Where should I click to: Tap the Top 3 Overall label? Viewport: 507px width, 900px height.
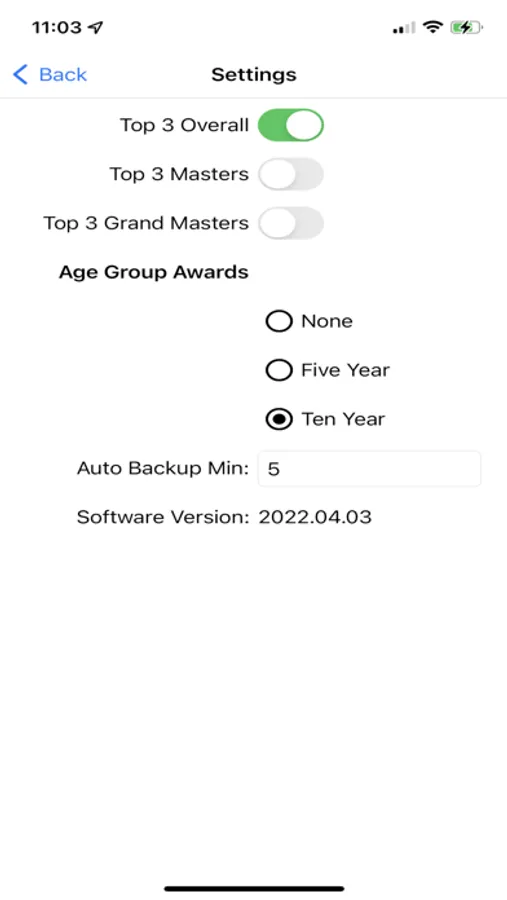[184, 125]
